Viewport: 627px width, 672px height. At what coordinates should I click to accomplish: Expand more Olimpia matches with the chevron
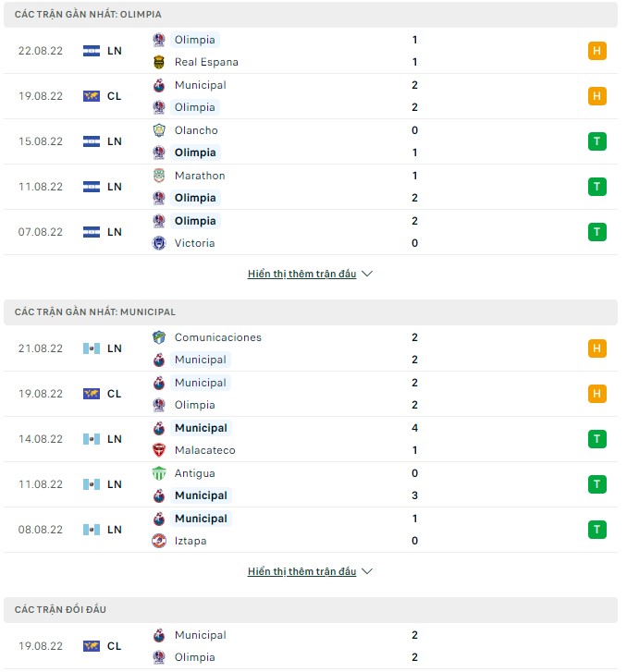[x=367, y=275]
